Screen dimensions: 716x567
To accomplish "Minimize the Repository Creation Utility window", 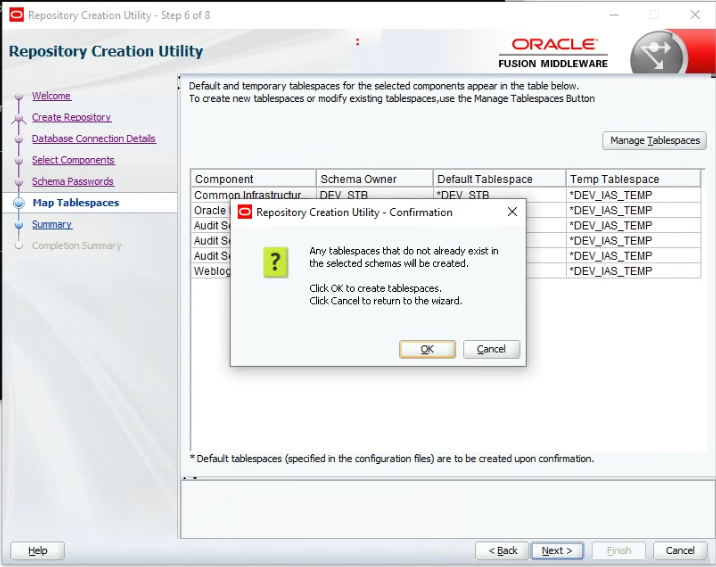I will (x=614, y=15).
